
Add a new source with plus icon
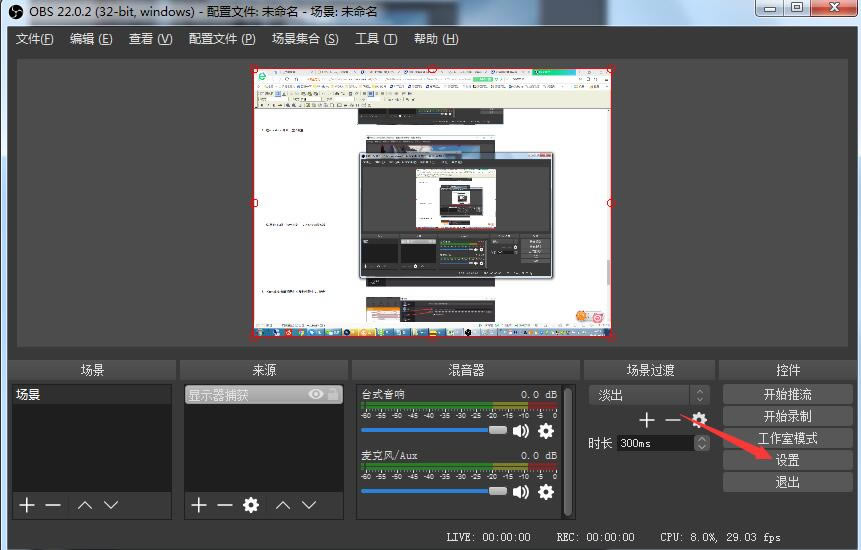pyautogui.click(x=199, y=505)
